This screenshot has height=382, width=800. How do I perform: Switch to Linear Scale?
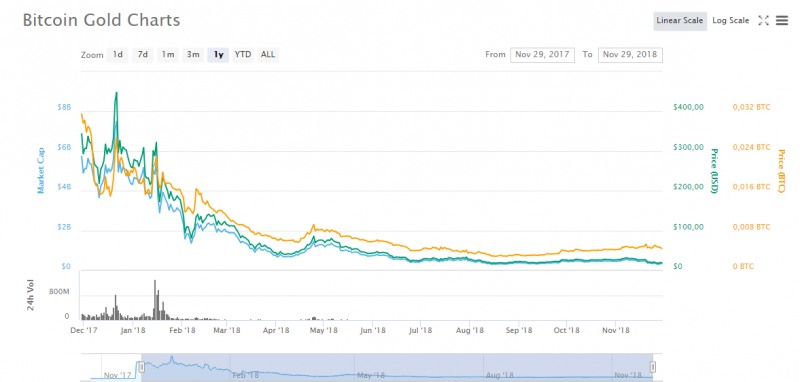[x=680, y=21]
